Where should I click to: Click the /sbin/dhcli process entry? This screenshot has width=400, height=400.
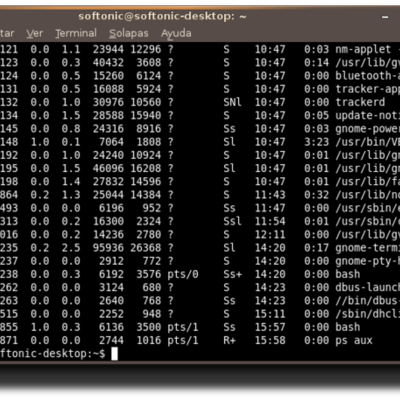[x=367, y=314]
